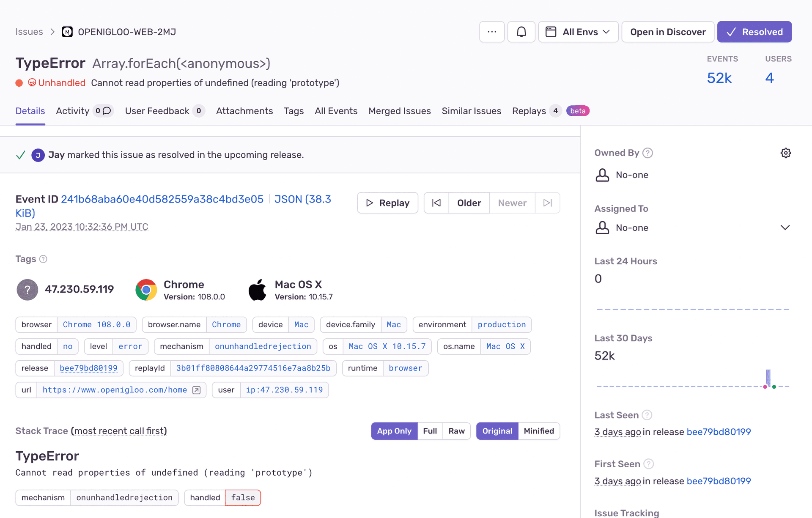This screenshot has width=812, height=518.
Task: Click the Tags help question icon
Action: (x=43, y=259)
